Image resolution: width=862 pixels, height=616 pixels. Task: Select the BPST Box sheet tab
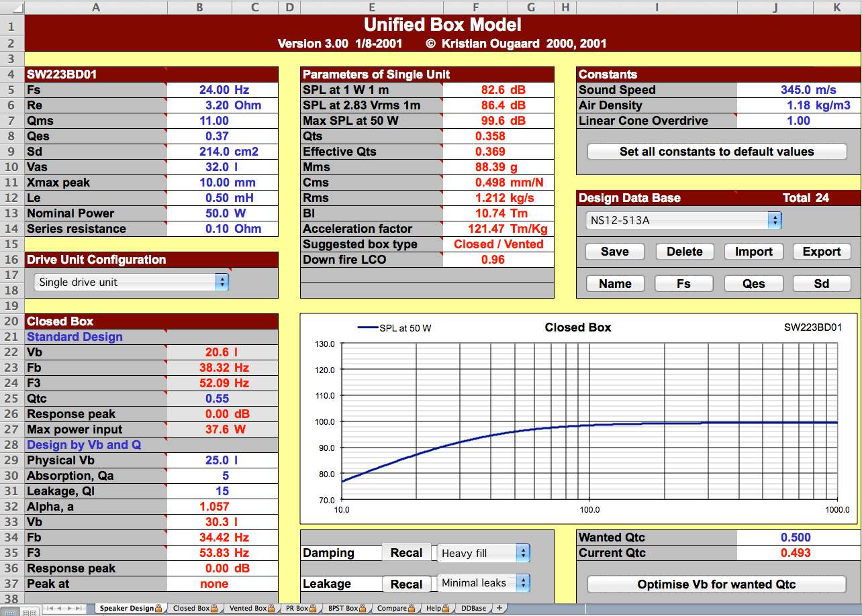[x=347, y=609]
